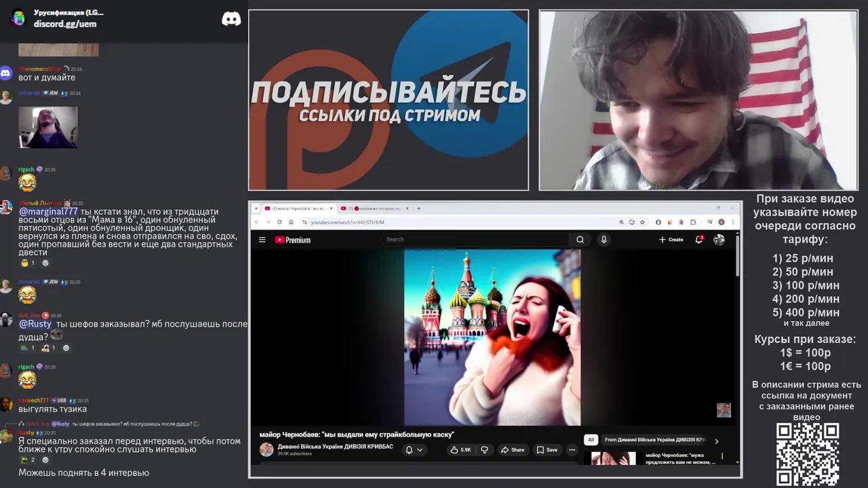Go to YouTube Premium home logo
Viewport: 868px width, 488px height.
click(x=292, y=240)
